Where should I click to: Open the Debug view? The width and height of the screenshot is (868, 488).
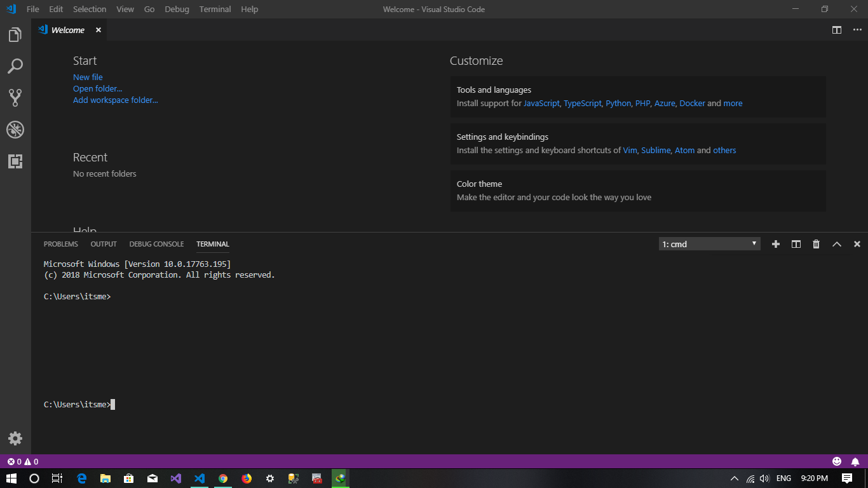coord(15,130)
